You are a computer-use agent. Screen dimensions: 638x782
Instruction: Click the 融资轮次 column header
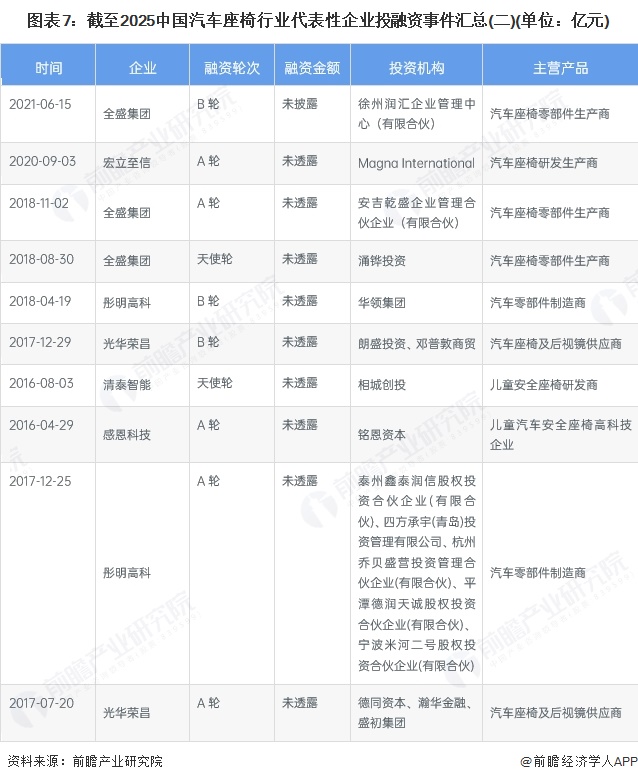click(232, 68)
